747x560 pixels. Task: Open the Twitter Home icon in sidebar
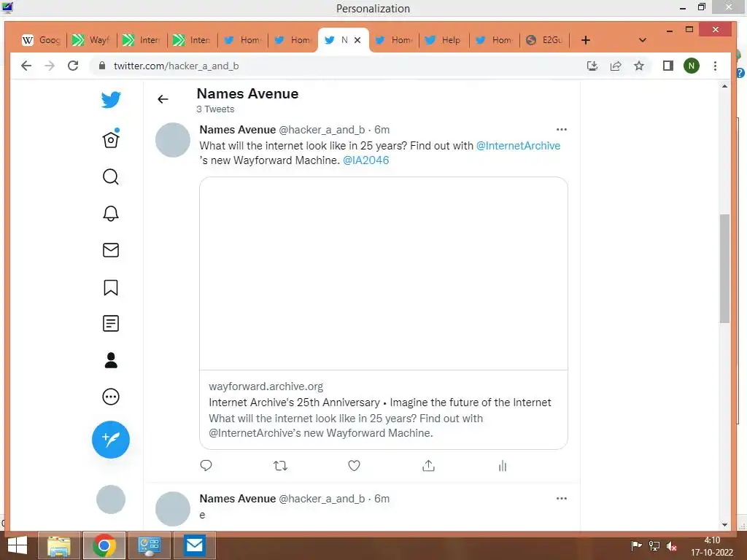(111, 139)
